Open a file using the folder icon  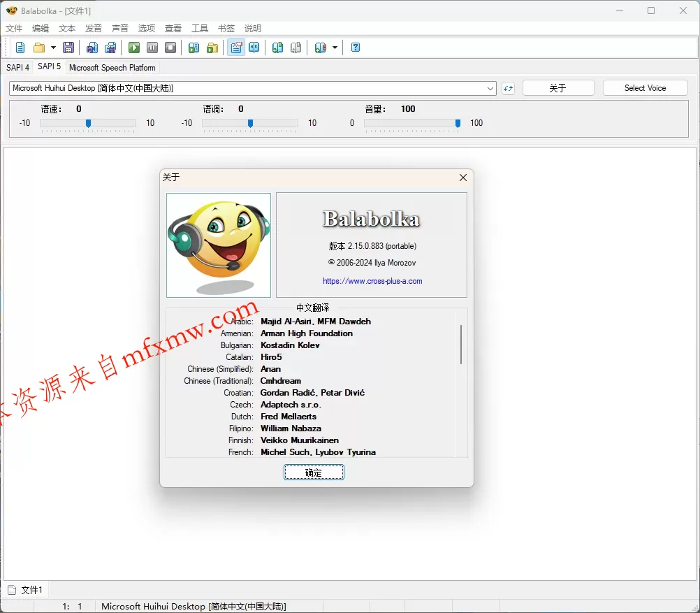(x=39, y=48)
